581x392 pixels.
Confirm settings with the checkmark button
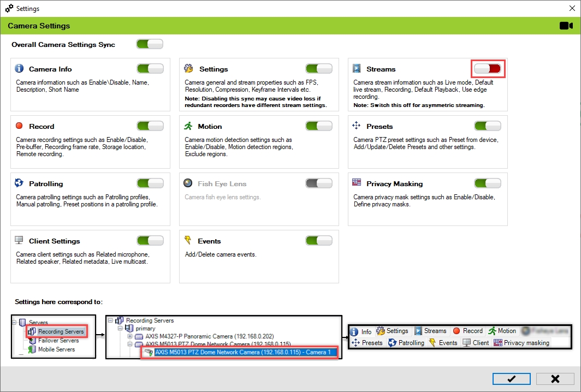point(511,379)
